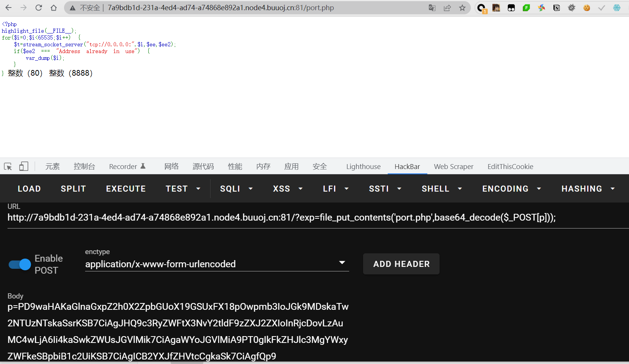Click the output text 整数 (80)
629x364 pixels.
pos(25,73)
